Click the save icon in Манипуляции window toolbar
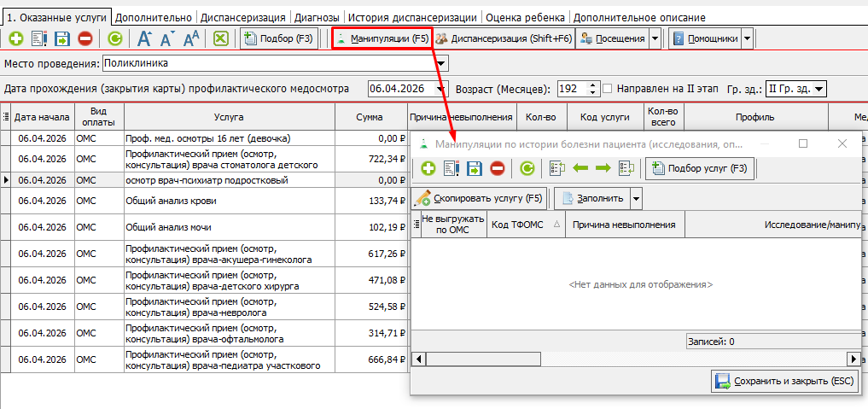The width and height of the screenshot is (868, 409). (x=474, y=169)
